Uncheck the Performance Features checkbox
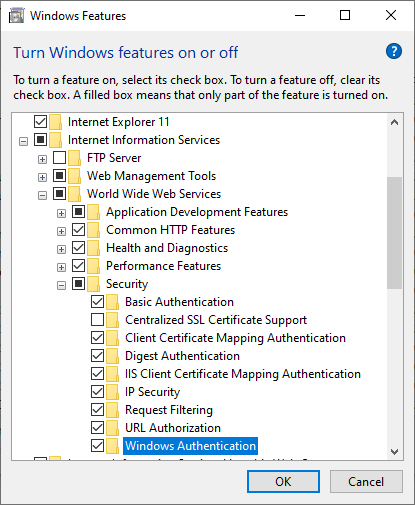Image resolution: width=415 pixels, height=505 pixels. click(x=78, y=265)
